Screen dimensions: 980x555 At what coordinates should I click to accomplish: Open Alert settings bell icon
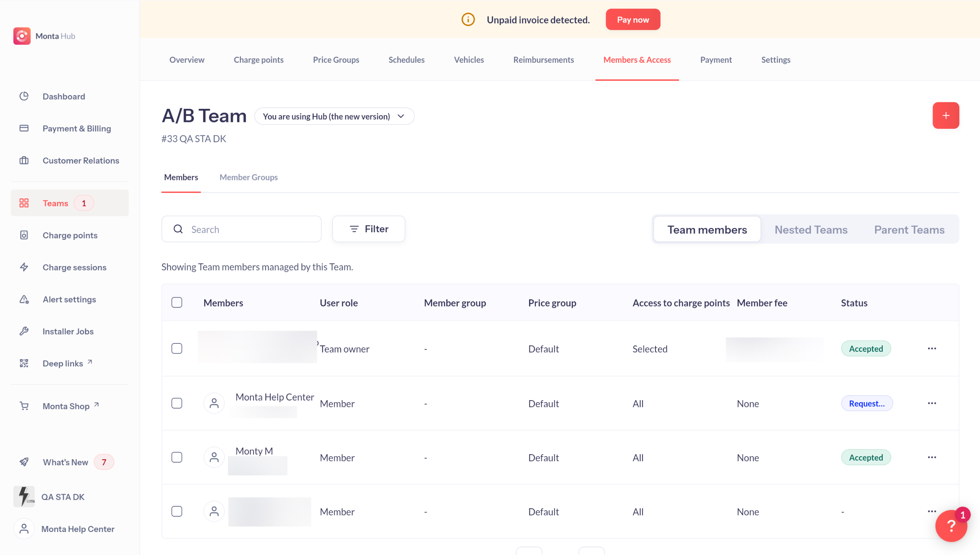point(24,299)
